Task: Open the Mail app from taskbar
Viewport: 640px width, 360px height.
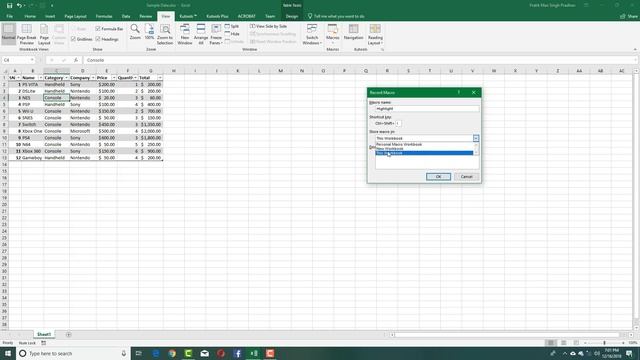Action: point(204,353)
